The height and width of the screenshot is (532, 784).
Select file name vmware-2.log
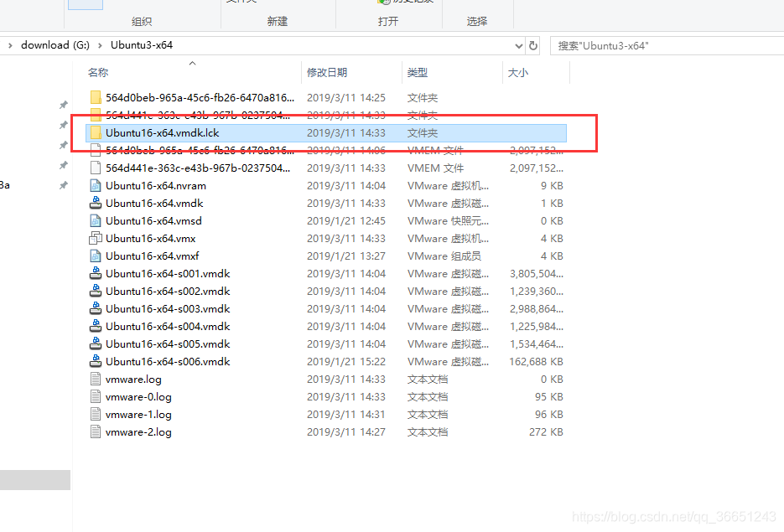[x=138, y=431]
